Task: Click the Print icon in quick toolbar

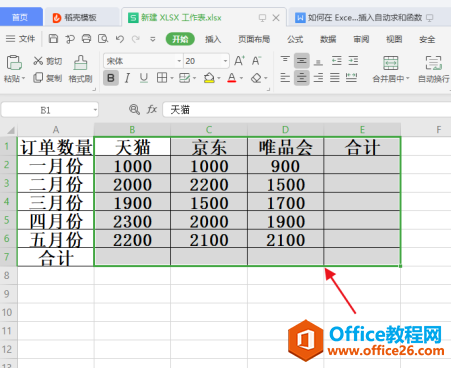Action: [86, 39]
